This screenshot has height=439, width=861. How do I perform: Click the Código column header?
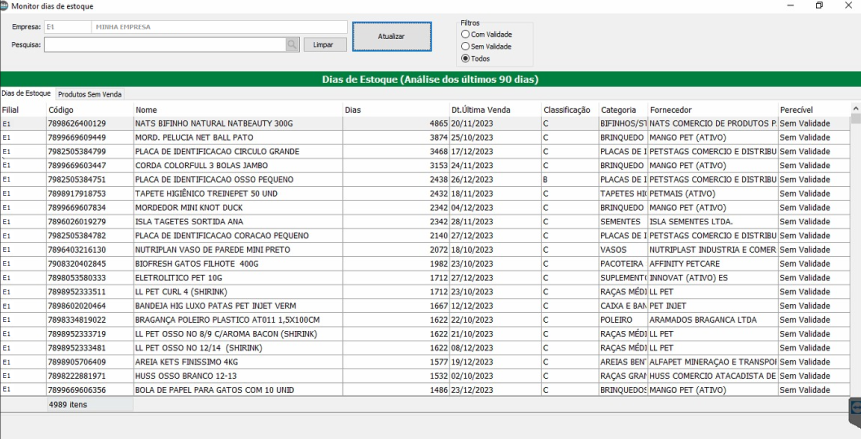[62, 109]
